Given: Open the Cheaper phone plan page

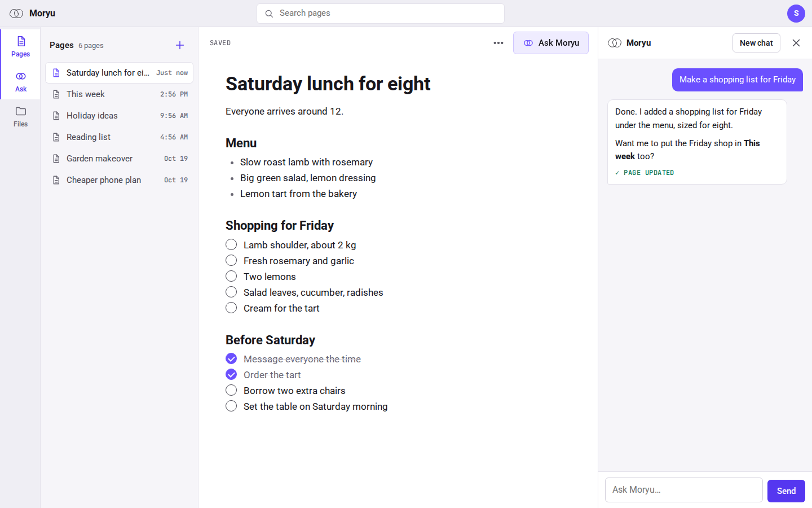Looking at the screenshot, I should pos(120,180).
